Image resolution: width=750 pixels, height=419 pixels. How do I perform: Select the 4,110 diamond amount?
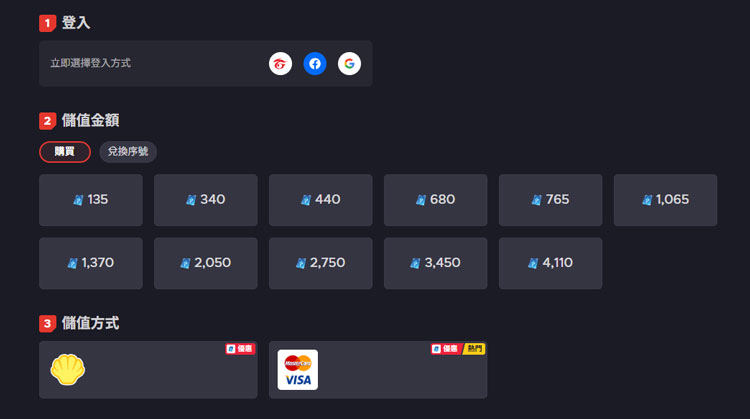(550, 263)
